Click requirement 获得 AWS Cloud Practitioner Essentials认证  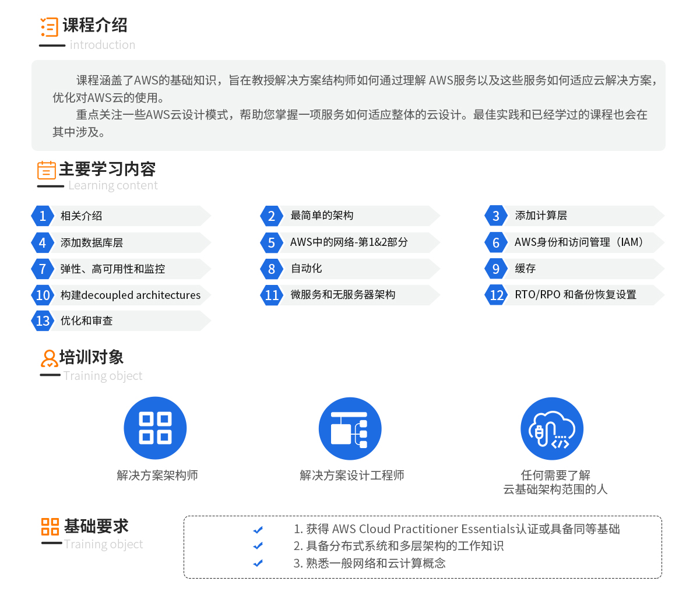tap(457, 529)
